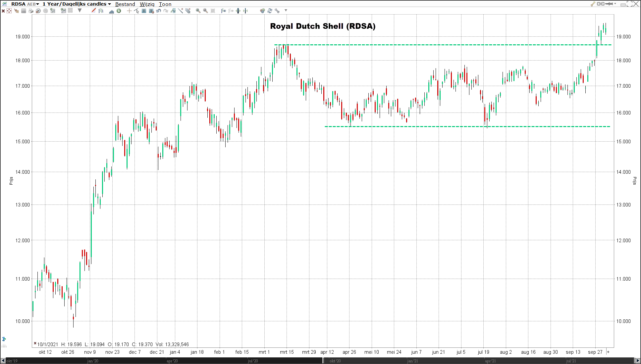The height and width of the screenshot is (364, 641).
Task: Click the gold wrench settings icon top right
Action: pyautogui.click(x=593, y=4)
